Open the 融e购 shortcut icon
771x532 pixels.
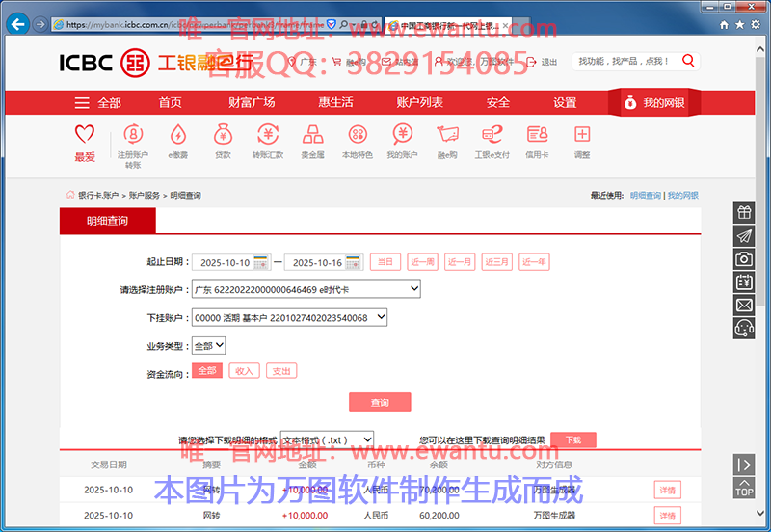447,134
